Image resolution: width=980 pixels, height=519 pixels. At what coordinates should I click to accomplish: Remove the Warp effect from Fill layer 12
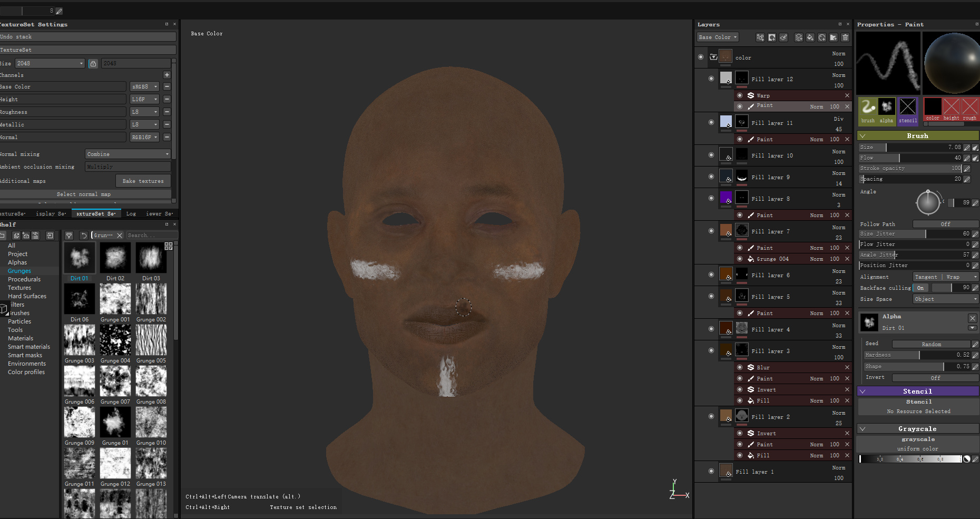(847, 95)
